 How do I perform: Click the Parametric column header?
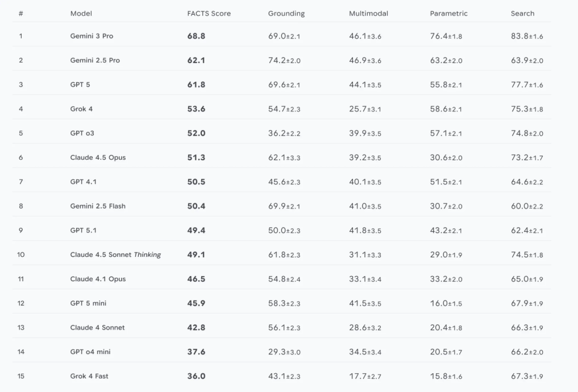coord(448,14)
